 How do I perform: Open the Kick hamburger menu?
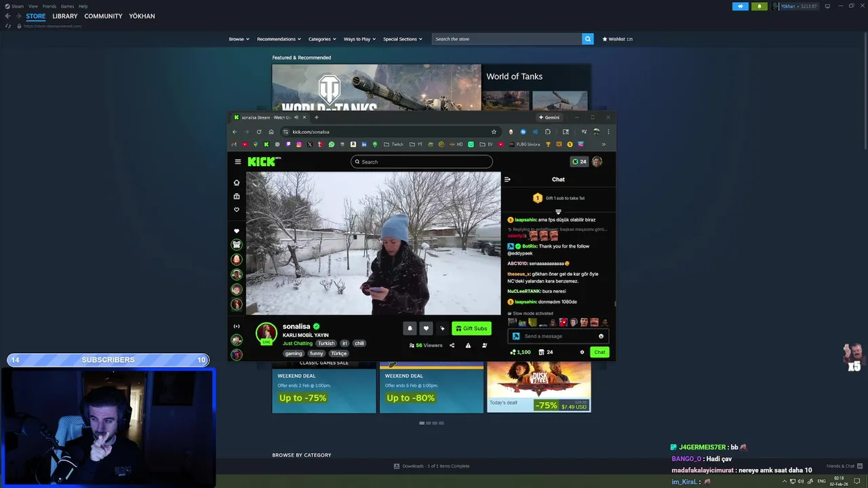pos(237,161)
